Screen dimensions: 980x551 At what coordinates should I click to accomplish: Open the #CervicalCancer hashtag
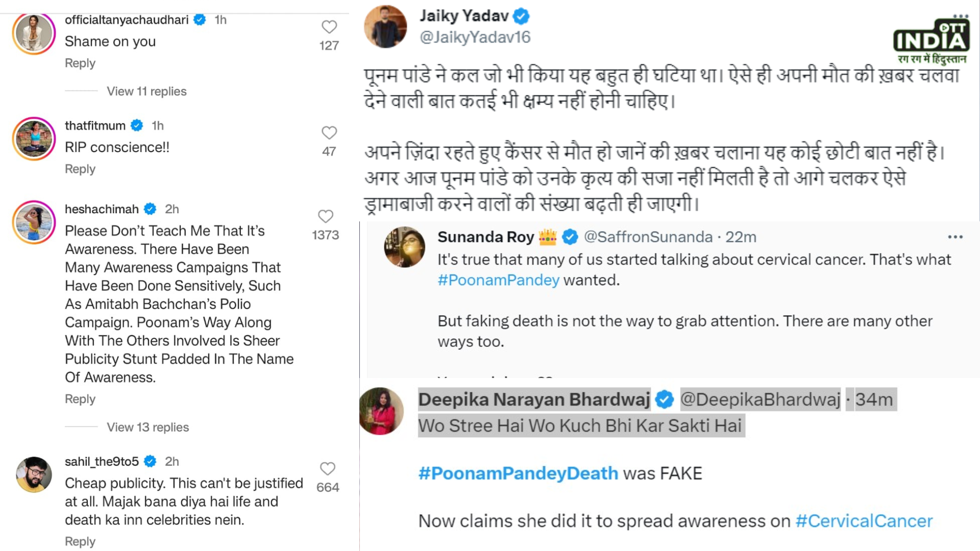click(x=864, y=521)
